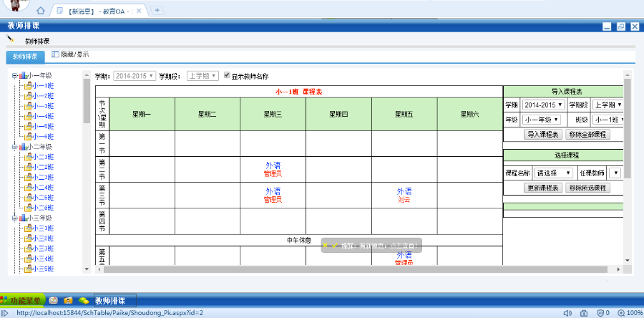Close the 新消息 教育OA browser tab

139,11
